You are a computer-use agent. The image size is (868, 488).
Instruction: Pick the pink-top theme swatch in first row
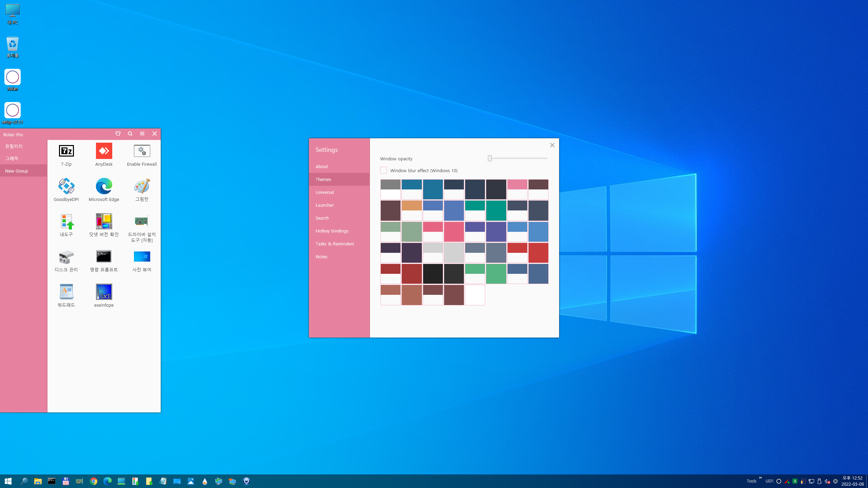pos(517,189)
